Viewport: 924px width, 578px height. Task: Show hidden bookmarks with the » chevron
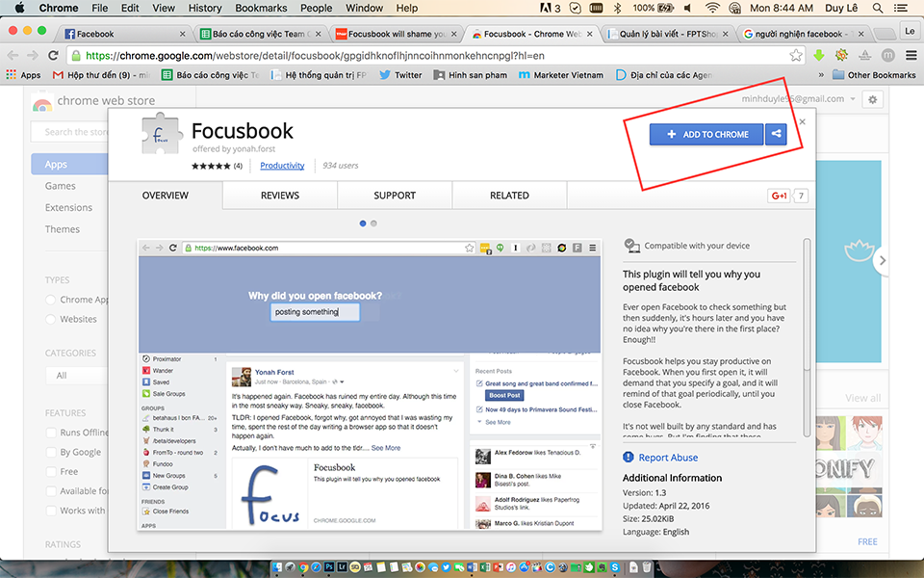(x=821, y=75)
